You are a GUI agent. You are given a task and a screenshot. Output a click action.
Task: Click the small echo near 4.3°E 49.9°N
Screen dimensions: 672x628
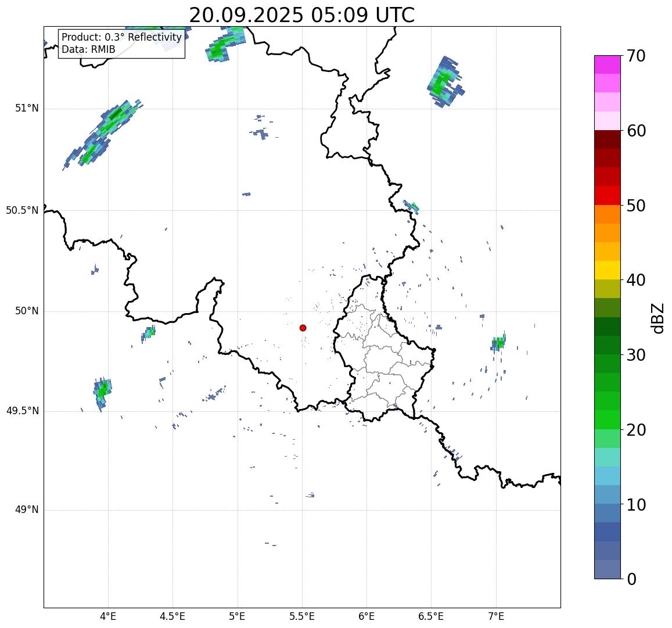[x=149, y=333]
